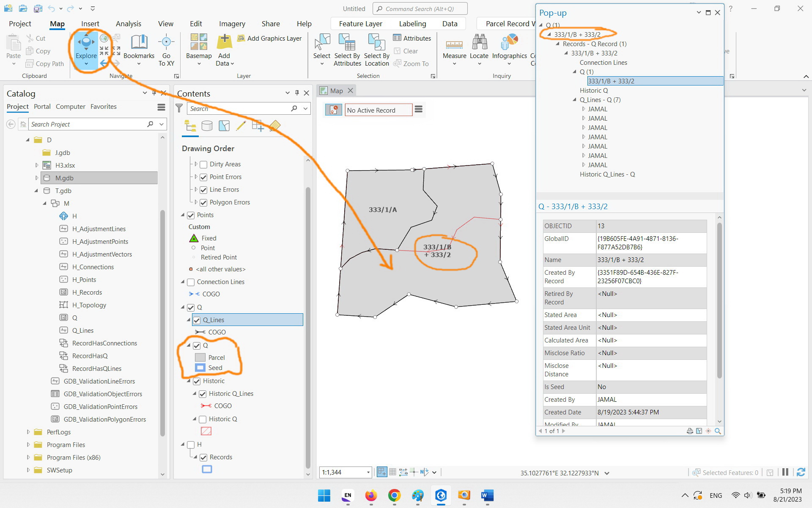Open the Imagery menu tab

pyautogui.click(x=232, y=24)
